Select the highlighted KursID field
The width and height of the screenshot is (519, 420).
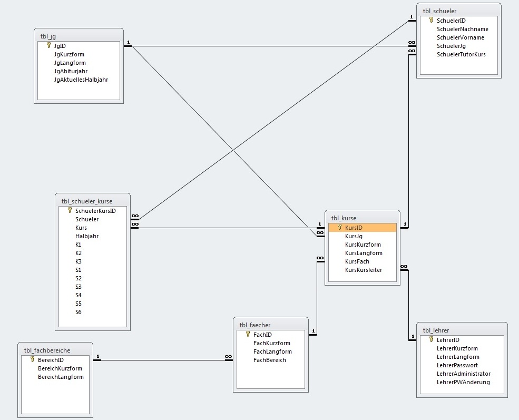click(x=363, y=228)
